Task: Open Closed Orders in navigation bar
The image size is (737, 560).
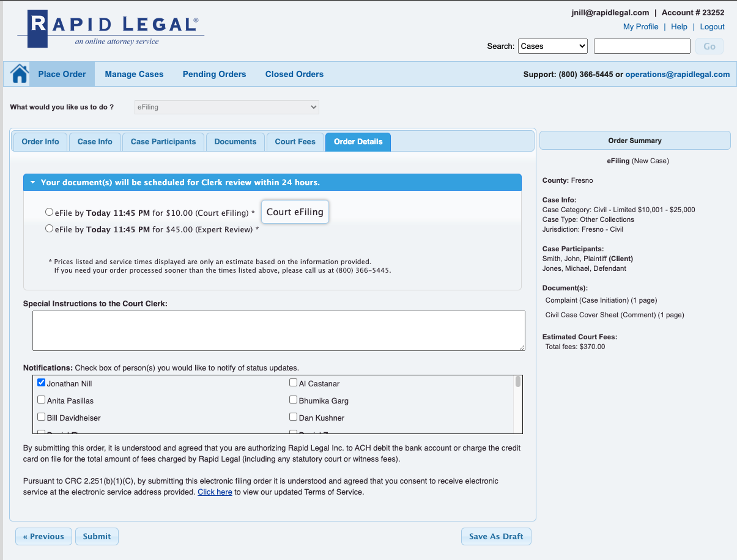Action: coord(295,74)
